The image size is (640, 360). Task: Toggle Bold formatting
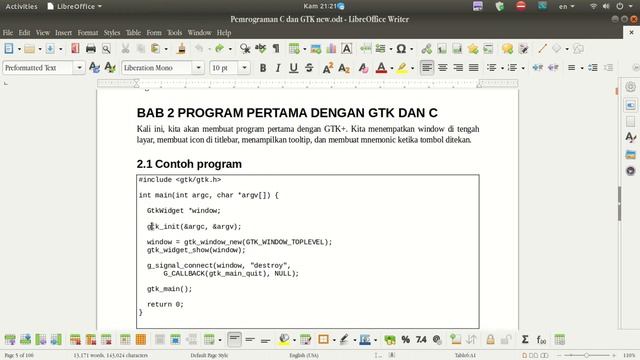tap(263, 68)
